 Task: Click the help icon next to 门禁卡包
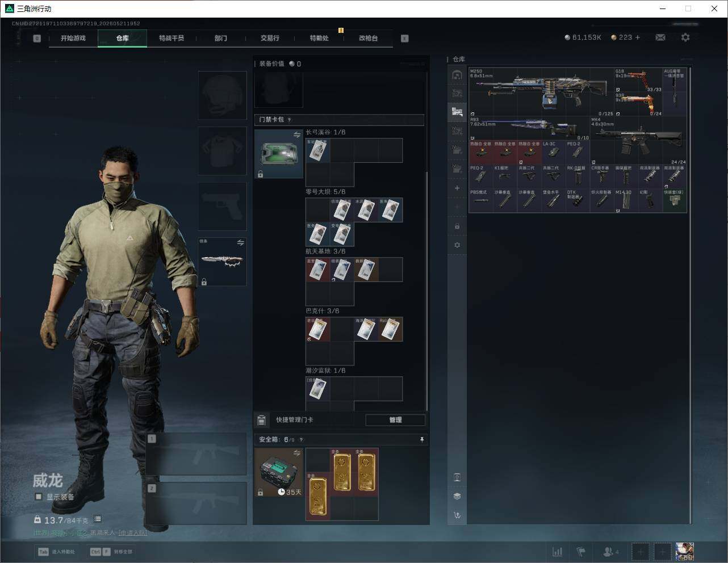click(290, 120)
